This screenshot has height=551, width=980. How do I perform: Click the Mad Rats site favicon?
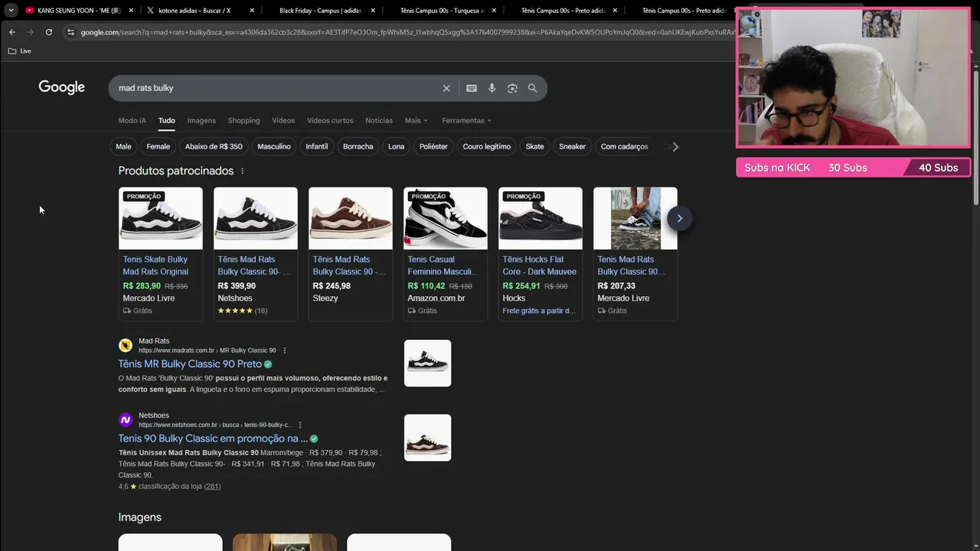coord(126,345)
